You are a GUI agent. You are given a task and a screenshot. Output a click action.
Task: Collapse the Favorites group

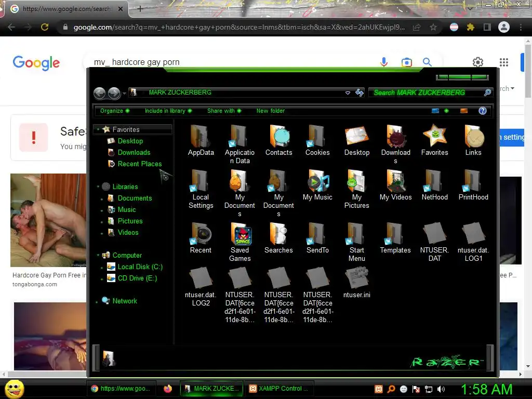pos(98,129)
